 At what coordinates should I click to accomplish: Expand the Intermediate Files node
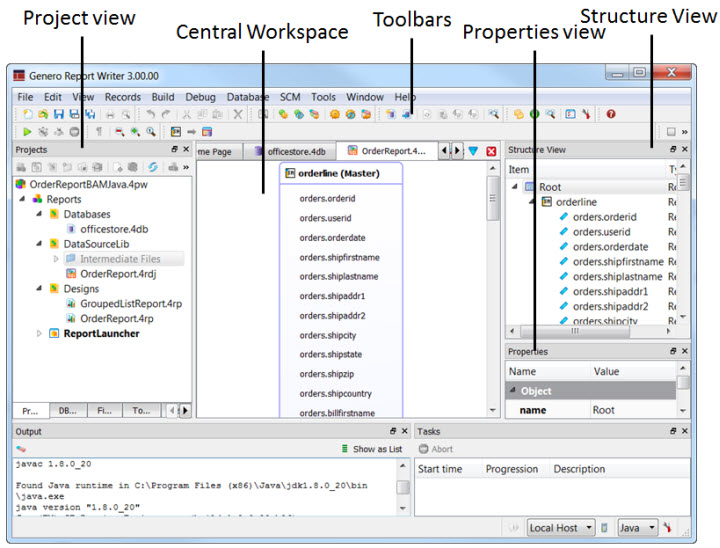(56, 259)
